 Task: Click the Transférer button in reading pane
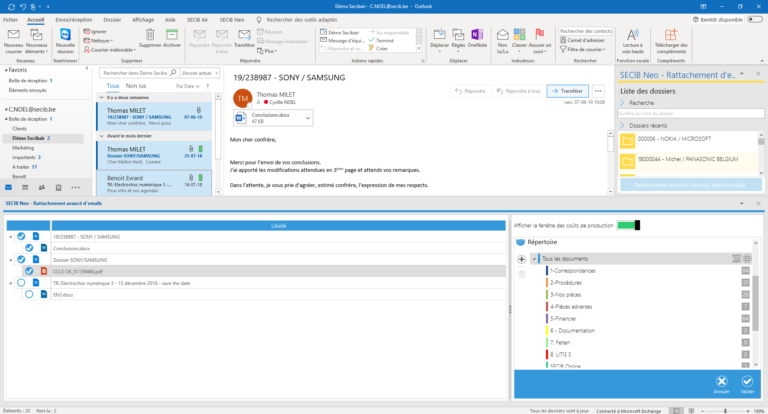pos(567,90)
